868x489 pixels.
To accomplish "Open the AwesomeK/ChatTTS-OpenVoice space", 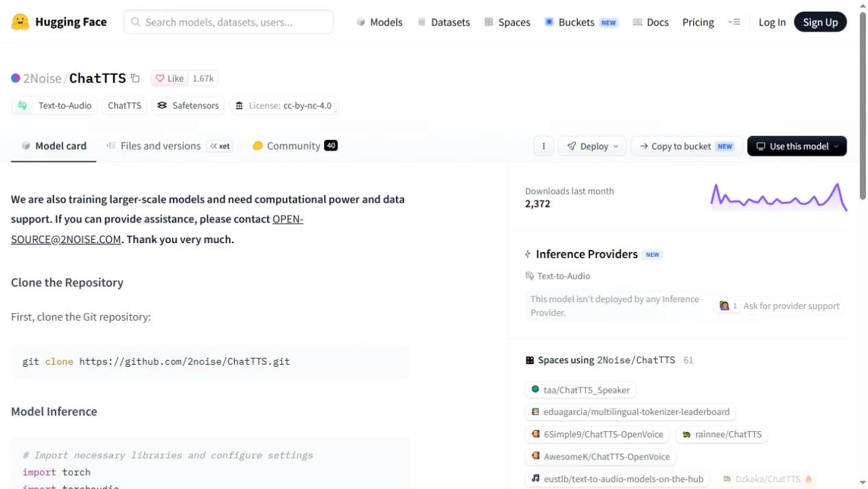I will (x=601, y=456).
